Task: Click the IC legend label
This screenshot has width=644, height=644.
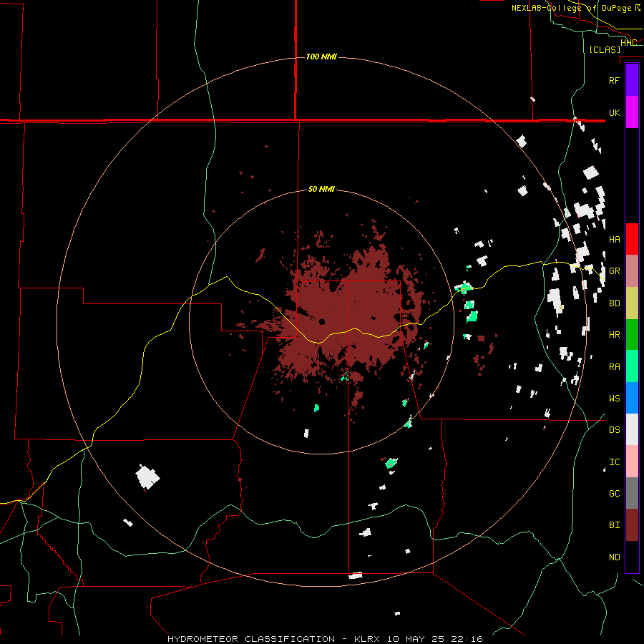Action: 614,462
